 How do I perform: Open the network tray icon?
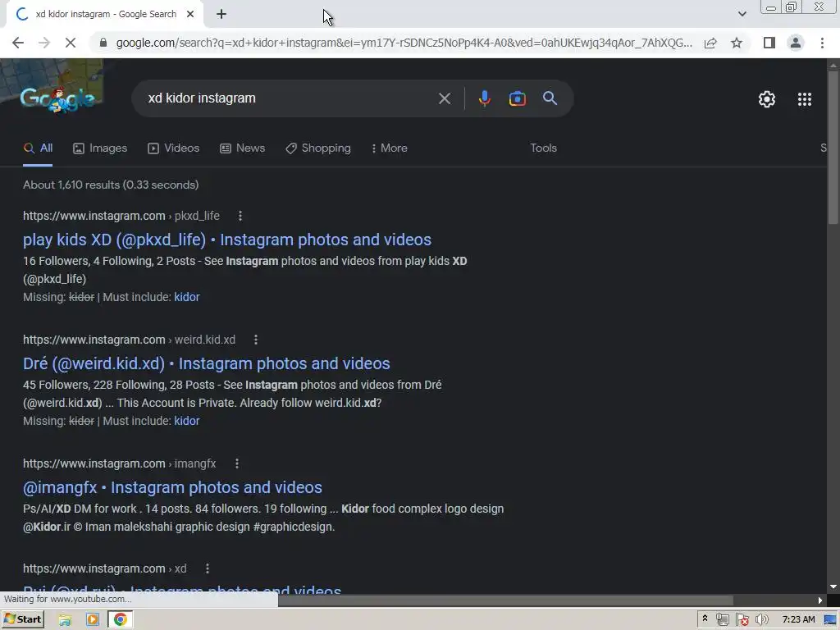click(x=722, y=620)
